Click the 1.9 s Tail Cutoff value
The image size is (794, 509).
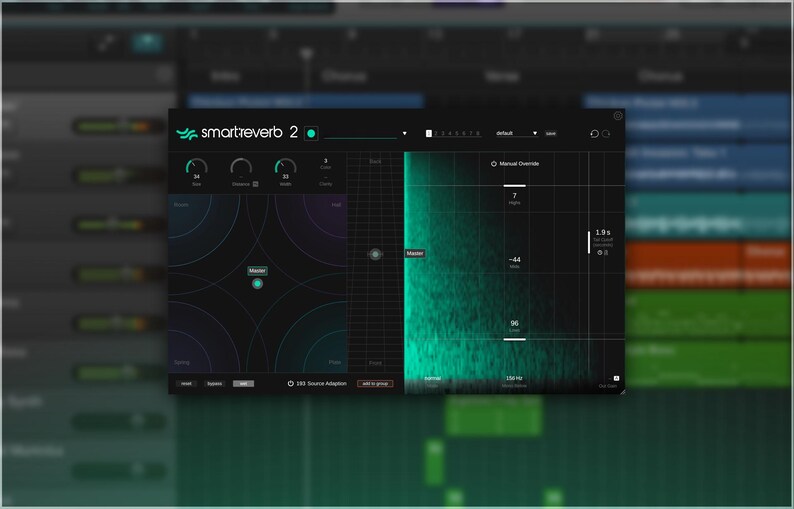(x=603, y=232)
